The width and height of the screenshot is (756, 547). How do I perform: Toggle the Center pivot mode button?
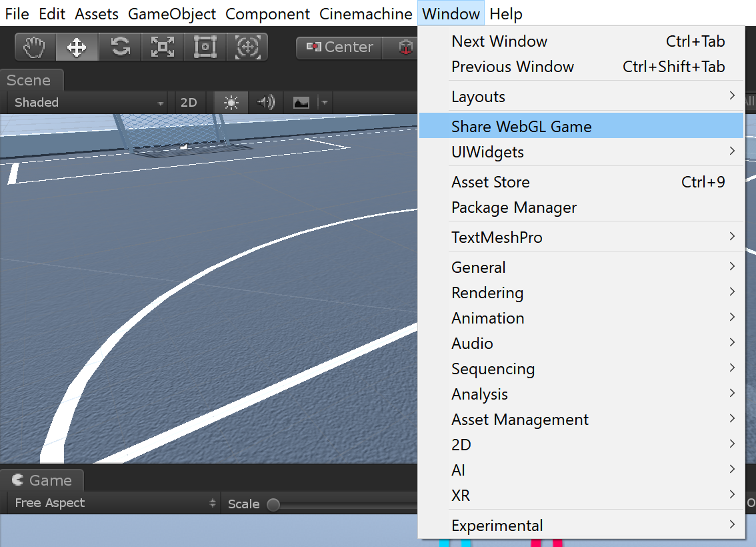[x=339, y=47]
